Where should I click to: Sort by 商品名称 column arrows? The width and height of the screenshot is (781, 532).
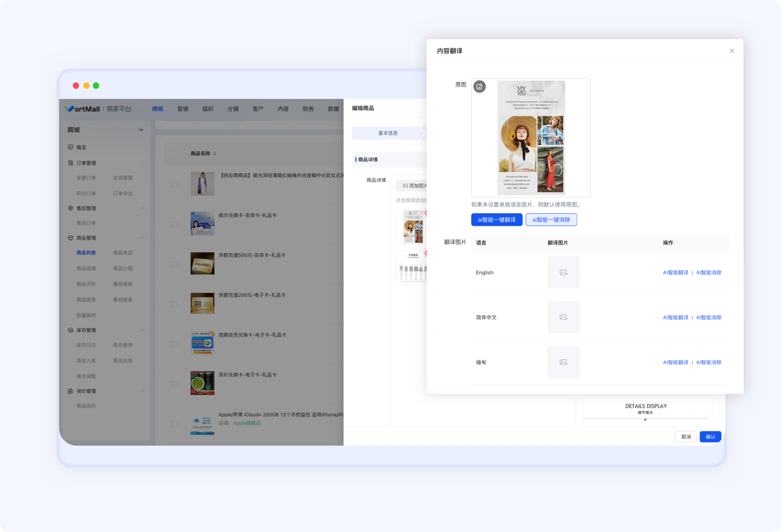pos(215,153)
